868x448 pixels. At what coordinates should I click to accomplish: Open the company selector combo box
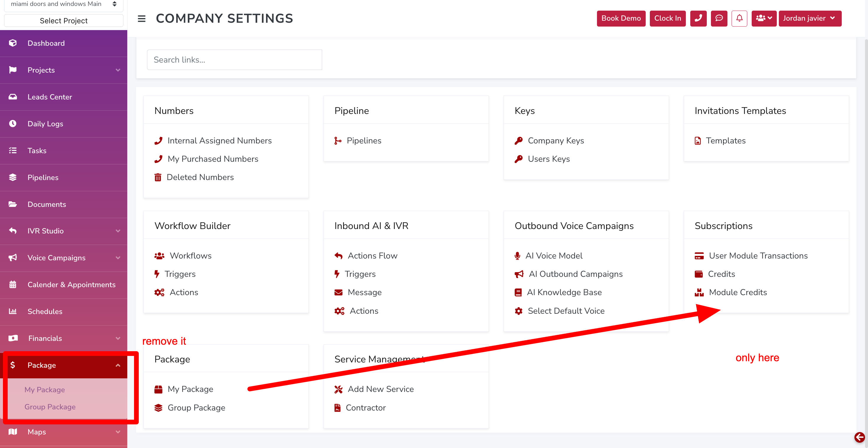pyautogui.click(x=64, y=4)
